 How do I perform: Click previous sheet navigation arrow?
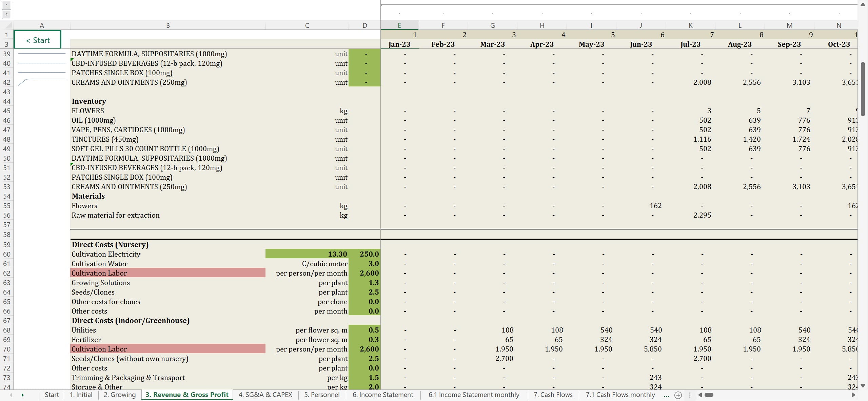coord(11,395)
